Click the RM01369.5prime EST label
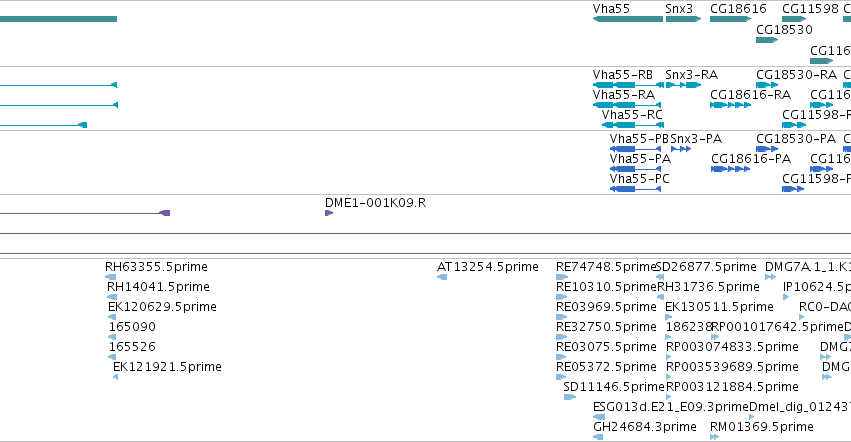The width and height of the screenshot is (851, 442). [761, 427]
